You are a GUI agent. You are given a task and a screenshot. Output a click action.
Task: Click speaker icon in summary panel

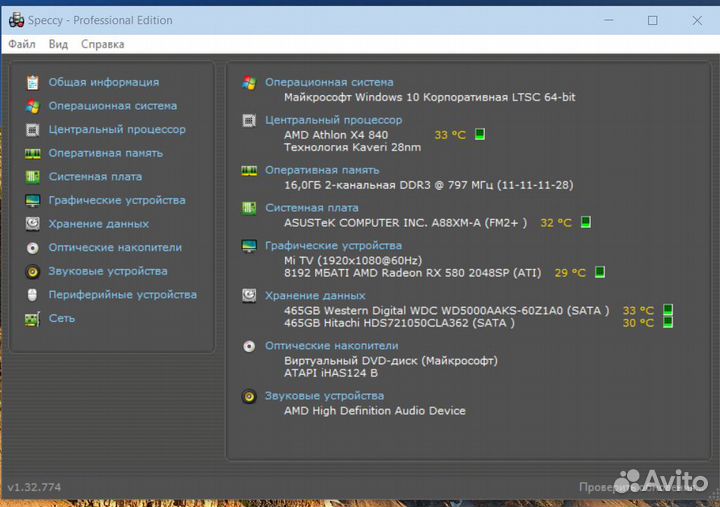[x=249, y=396]
